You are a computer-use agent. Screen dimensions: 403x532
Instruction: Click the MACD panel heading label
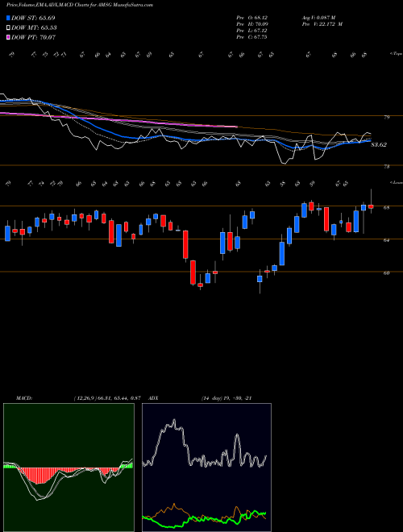click(x=23, y=398)
